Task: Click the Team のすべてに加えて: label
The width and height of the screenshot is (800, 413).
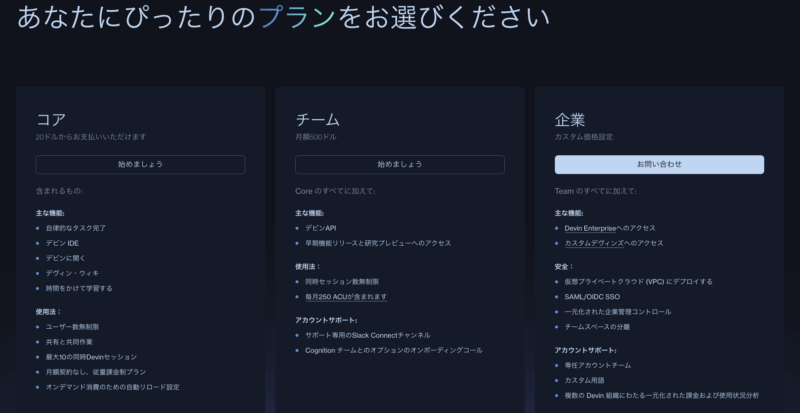Action: (x=595, y=191)
